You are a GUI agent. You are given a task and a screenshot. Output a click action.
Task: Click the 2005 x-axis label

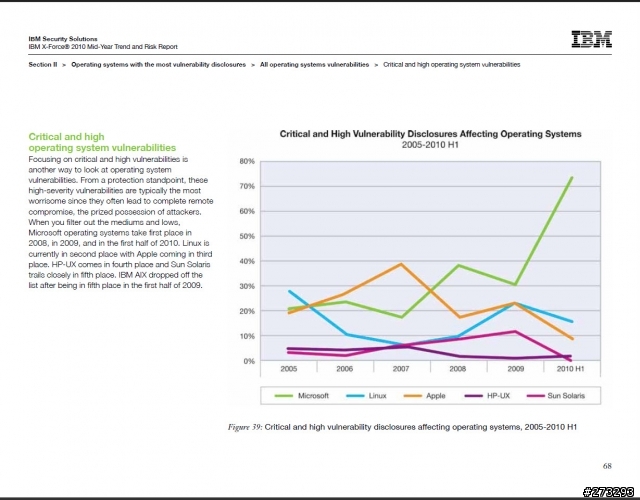click(289, 369)
